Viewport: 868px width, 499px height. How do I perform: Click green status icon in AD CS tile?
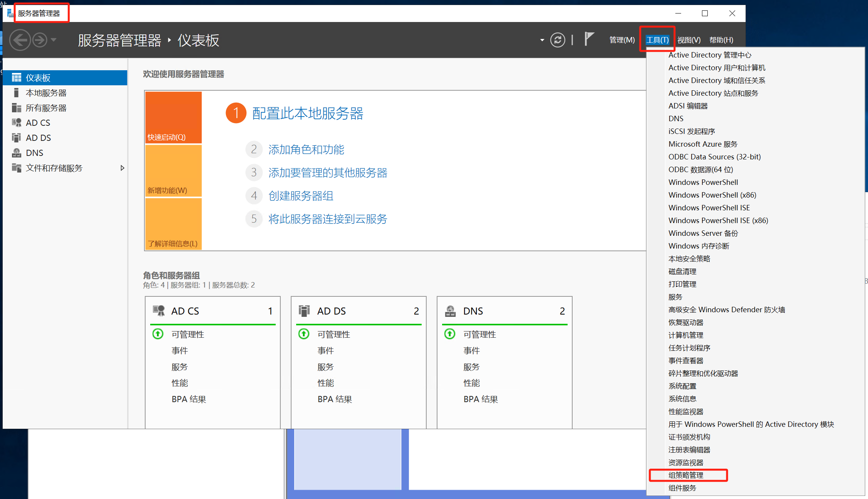point(158,334)
